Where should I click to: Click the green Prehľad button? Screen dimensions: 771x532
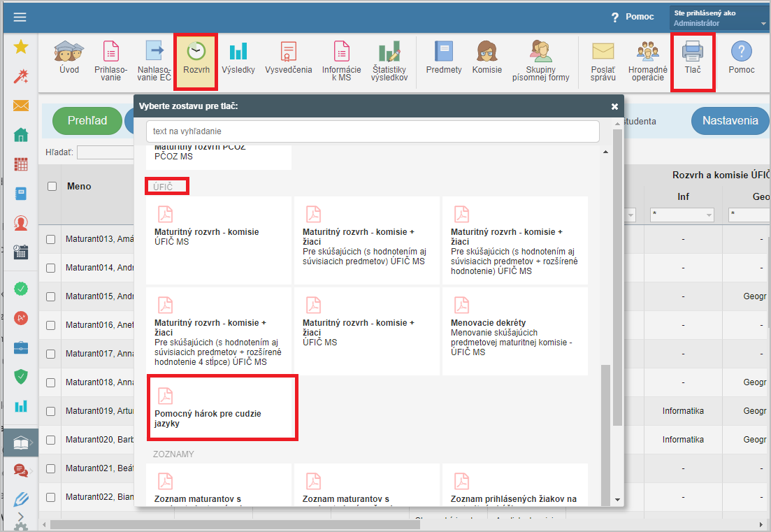(87, 121)
